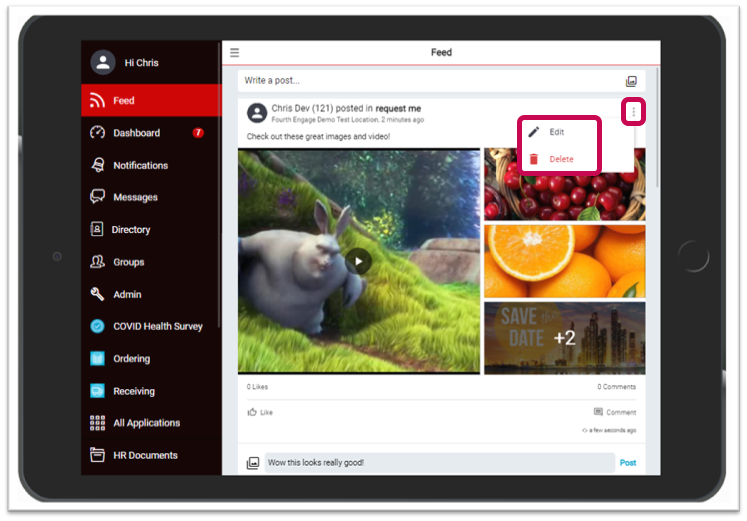Open the hamburger menu icon
Screen dimensions: 747x521
pyautogui.click(x=234, y=52)
